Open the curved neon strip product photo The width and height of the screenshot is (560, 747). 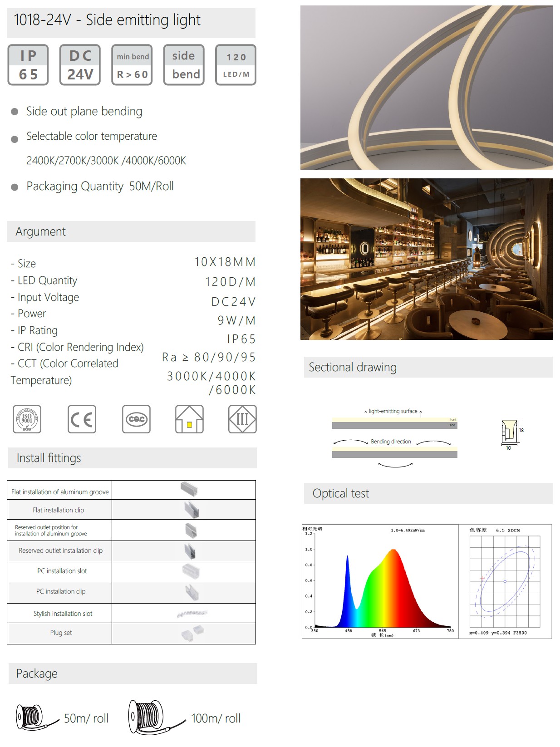(427, 88)
